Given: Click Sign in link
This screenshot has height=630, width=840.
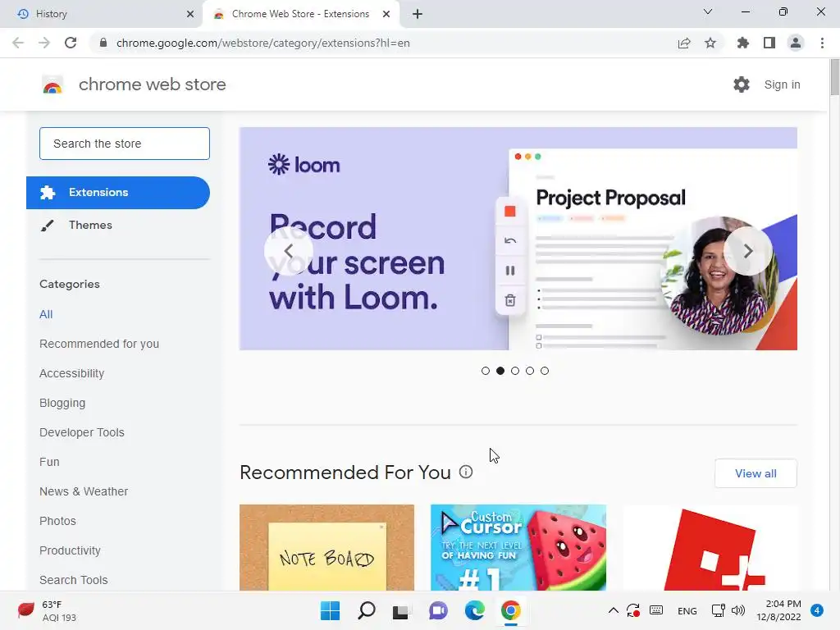Looking at the screenshot, I should [x=782, y=84].
